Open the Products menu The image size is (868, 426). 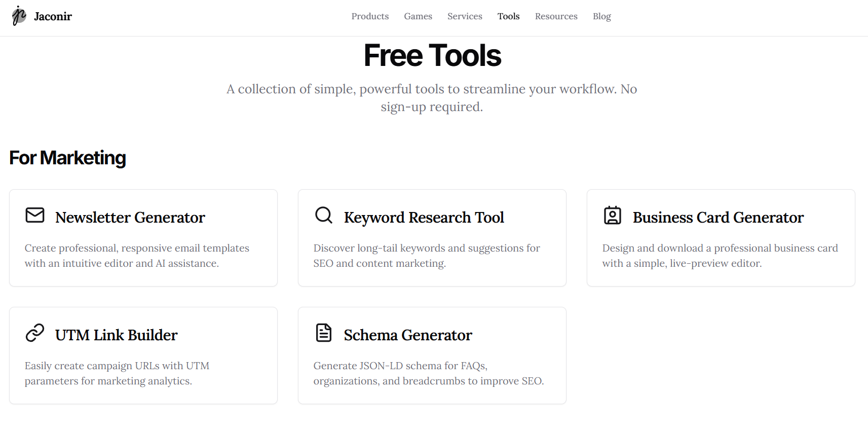point(370,16)
